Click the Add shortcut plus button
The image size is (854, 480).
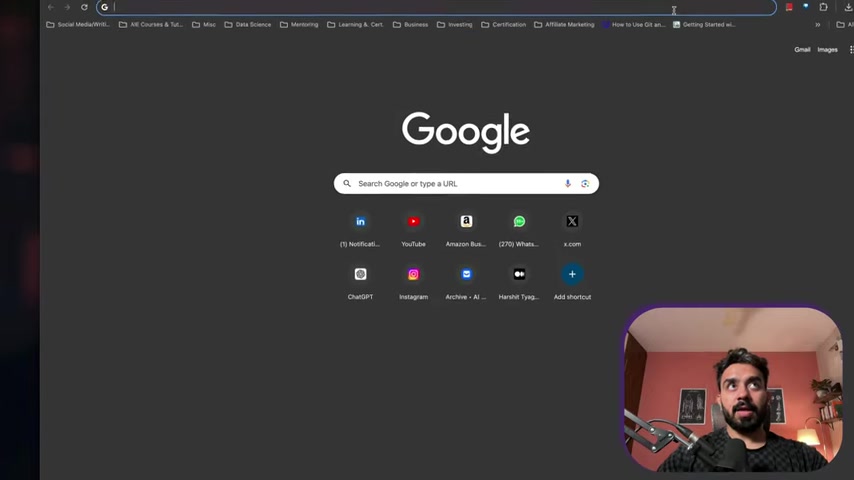point(572,274)
